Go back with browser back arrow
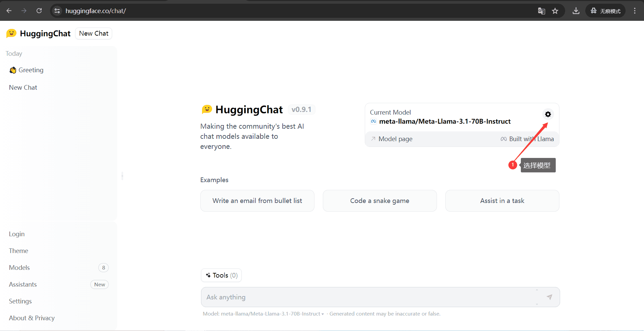The height and width of the screenshot is (331, 644). [9, 11]
